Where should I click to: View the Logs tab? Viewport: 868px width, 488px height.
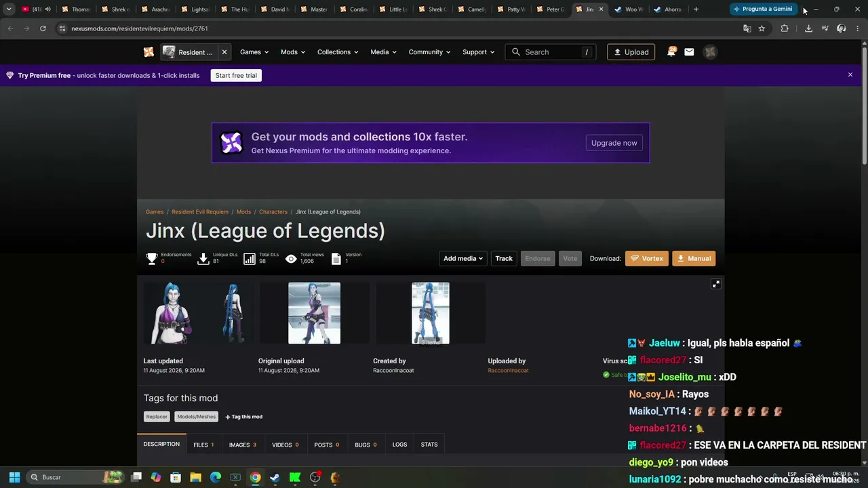click(399, 445)
